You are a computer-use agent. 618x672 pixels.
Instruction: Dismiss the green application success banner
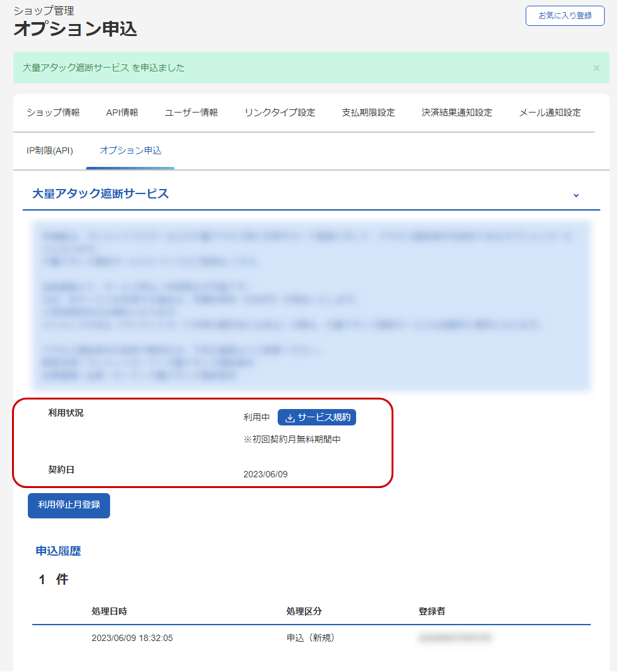[596, 68]
